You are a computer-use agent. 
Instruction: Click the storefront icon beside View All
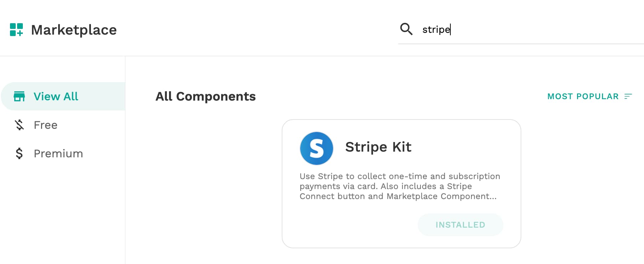point(19,96)
